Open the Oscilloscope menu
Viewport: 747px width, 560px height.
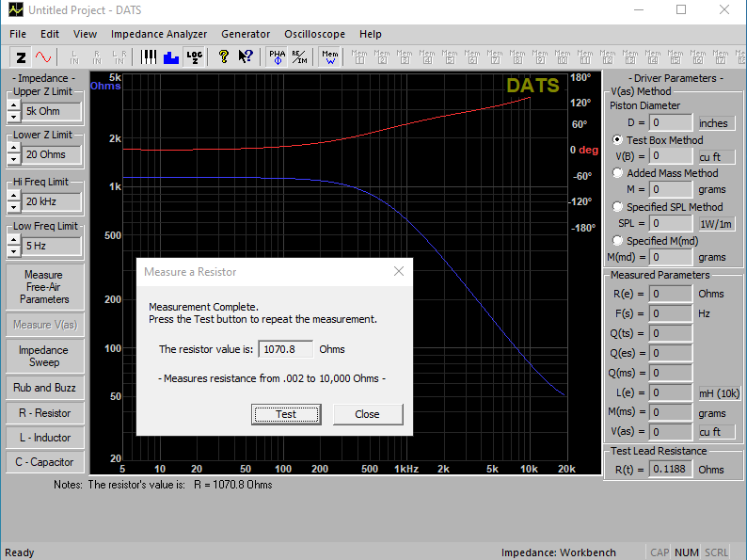click(x=314, y=34)
